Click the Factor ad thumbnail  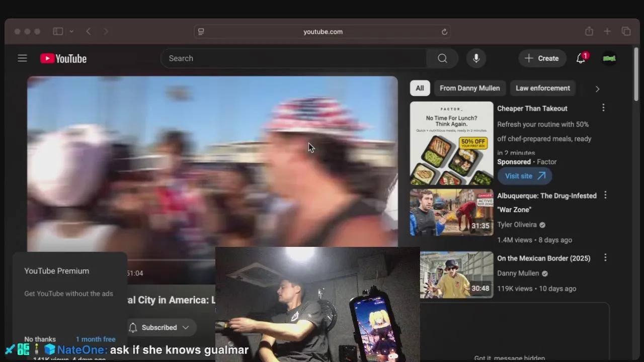click(x=452, y=143)
